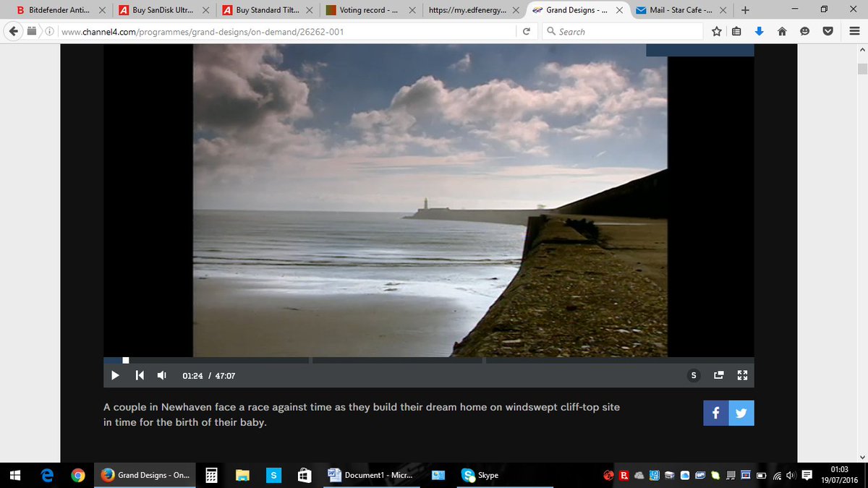This screenshot has height=488, width=868.
Task: Launch Google Chrome from taskbar
Action: [x=78, y=475]
